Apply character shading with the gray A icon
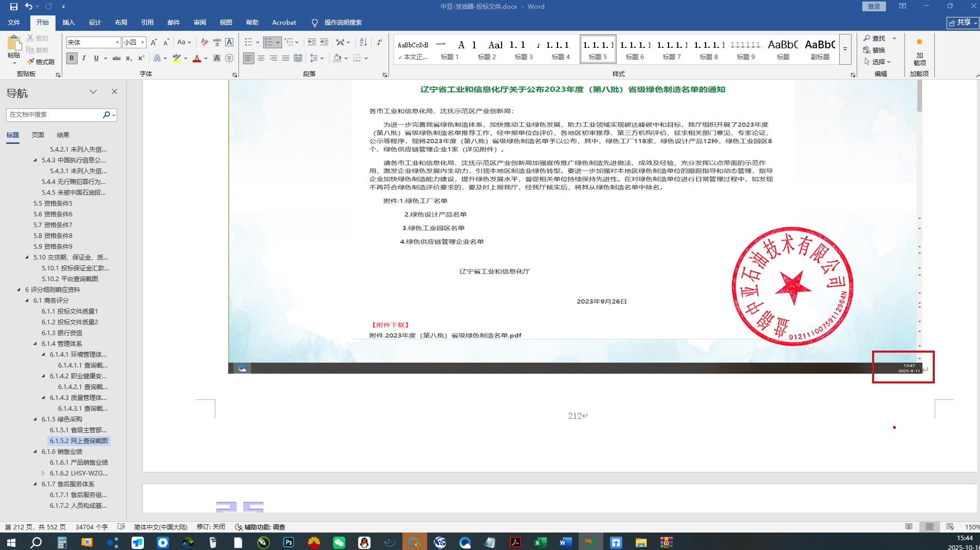This screenshot has width=980, height=550. [x=217, y=58]
